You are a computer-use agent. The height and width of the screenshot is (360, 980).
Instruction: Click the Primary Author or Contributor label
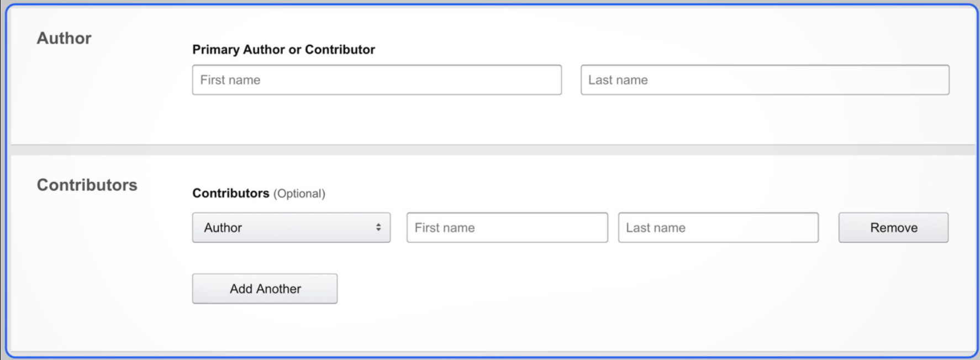[x=283, y=50]
